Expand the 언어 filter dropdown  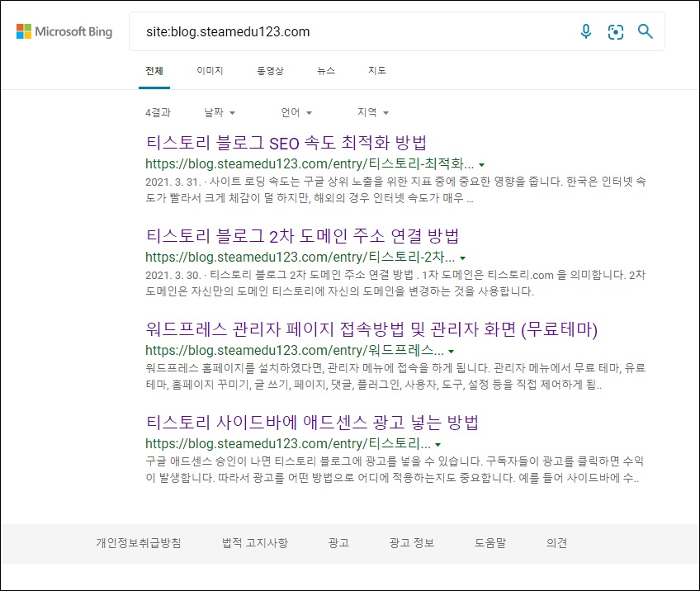pos(296,112)
